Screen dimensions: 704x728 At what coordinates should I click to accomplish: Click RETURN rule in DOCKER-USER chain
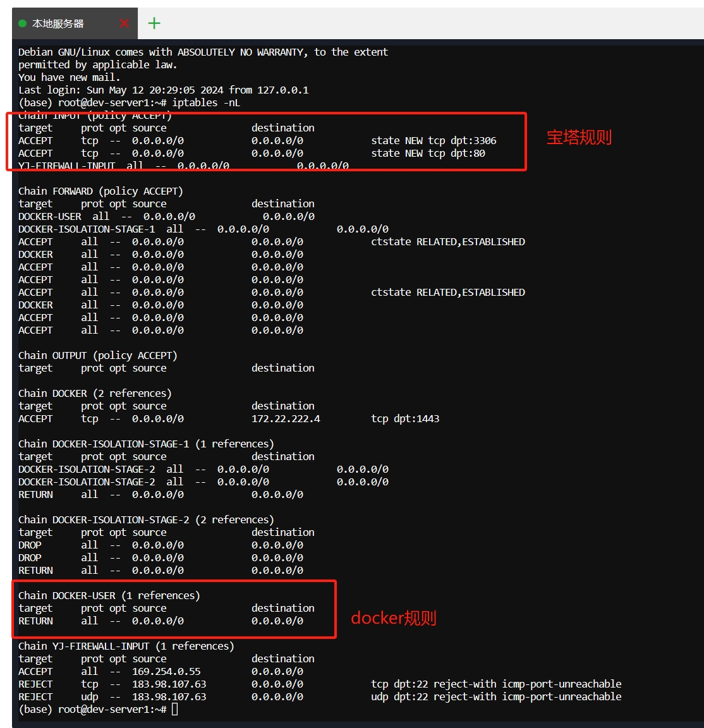click(x=161, y=621)
